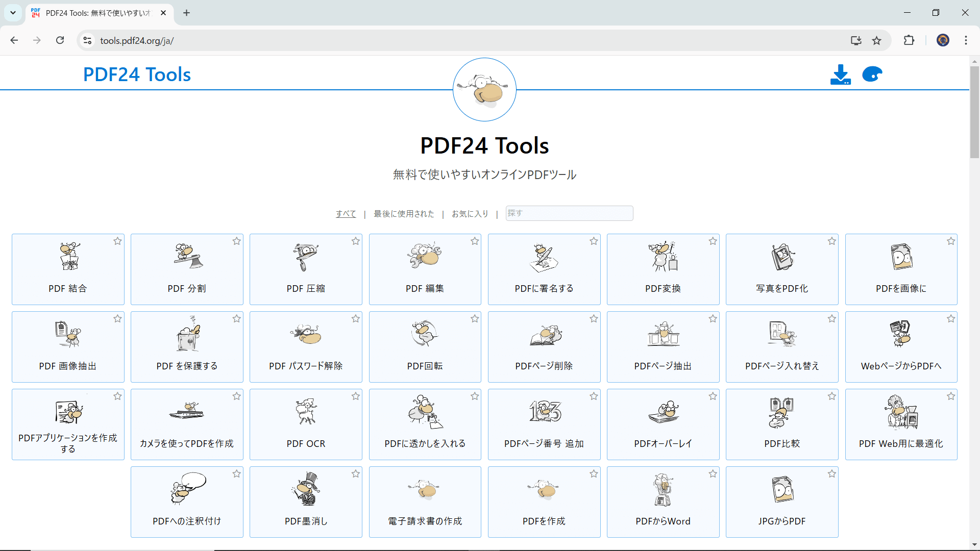
Task: Open the Chrome profile avatar
Action: click(x=943, y=40)
